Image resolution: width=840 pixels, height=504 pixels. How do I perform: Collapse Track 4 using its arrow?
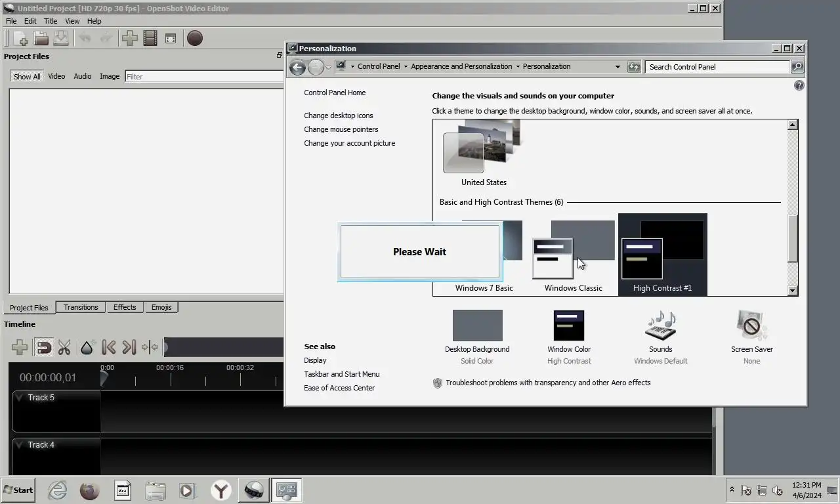(19, 444)
